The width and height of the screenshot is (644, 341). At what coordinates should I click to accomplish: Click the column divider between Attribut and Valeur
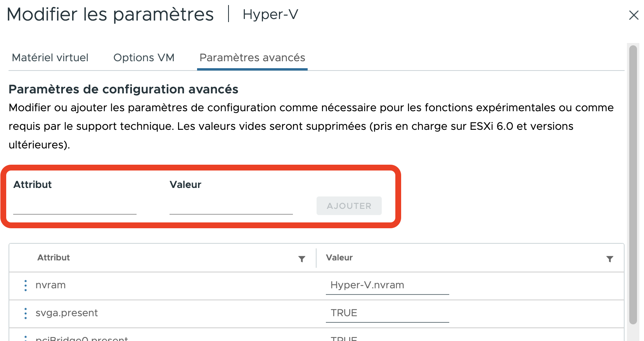[316, 258]
